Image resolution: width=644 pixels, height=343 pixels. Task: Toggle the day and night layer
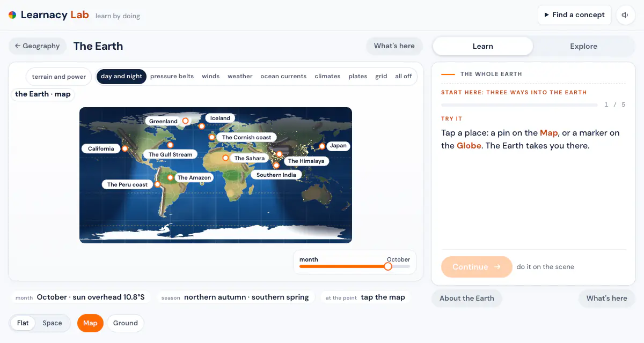[x=121, y=76]
